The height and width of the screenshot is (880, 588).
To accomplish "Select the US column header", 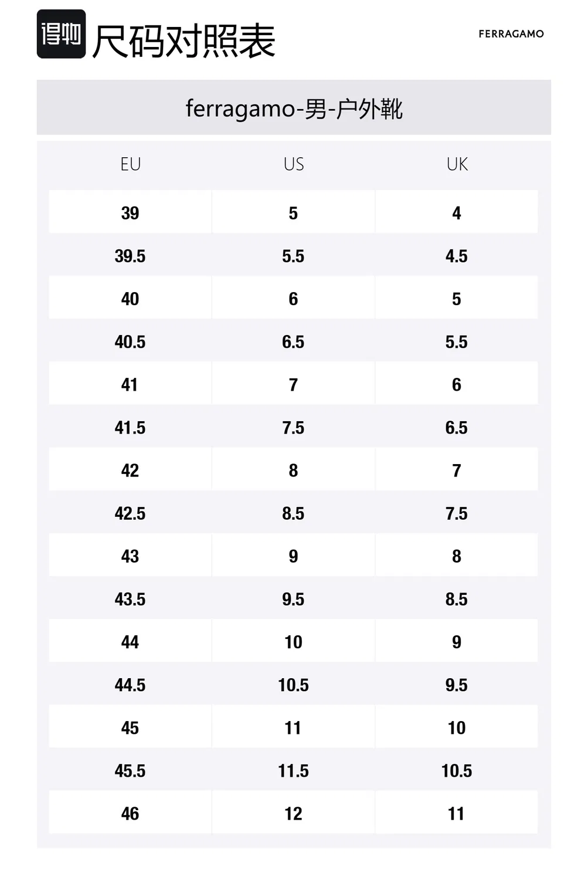I will (x=293, y=164).
